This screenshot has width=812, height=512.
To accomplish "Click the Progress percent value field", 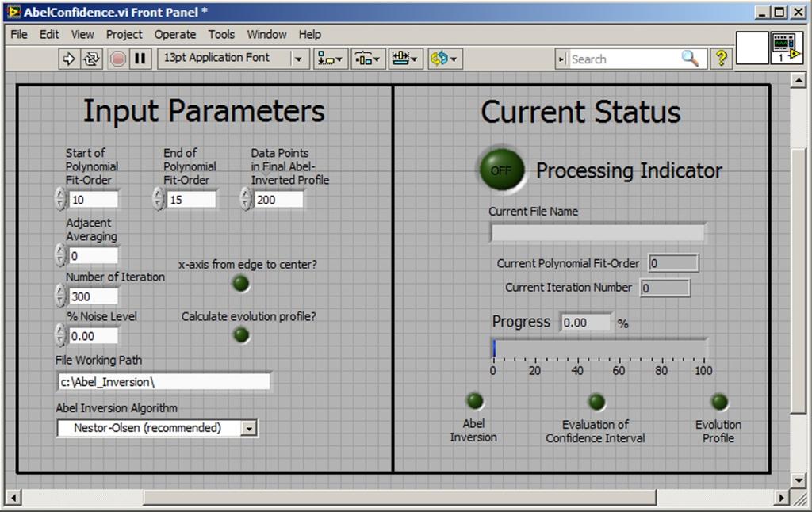I will [x=586, y=323].
